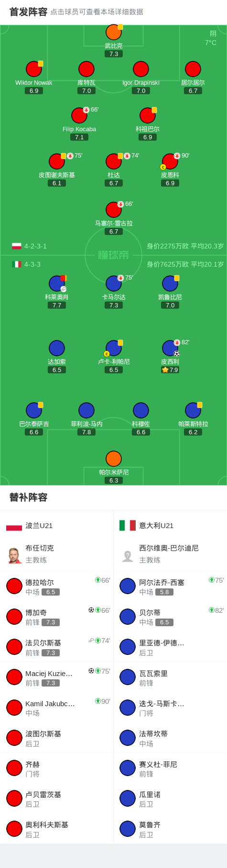227x868 pixels.
Task: Open 皮西利 star-rated player icon
Action: point(170,348)
